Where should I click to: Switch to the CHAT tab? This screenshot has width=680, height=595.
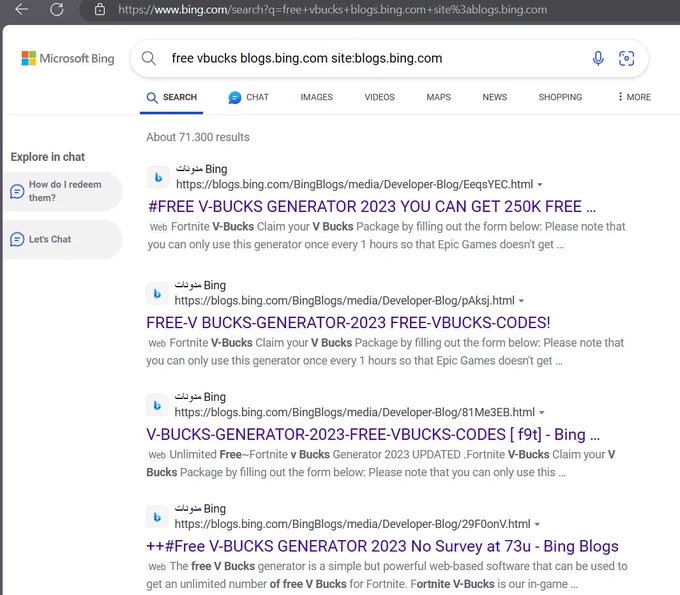coord(249,98)
